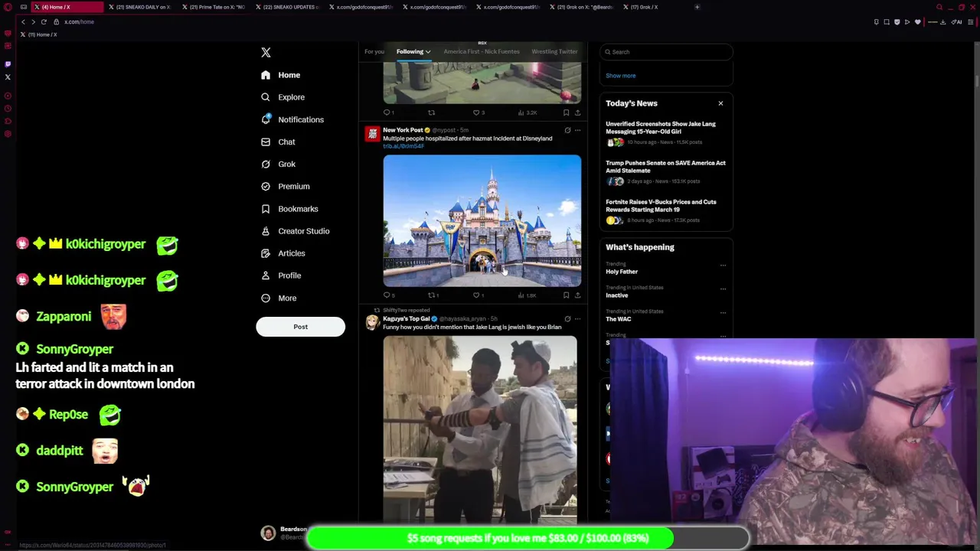Repost the top video game tweet

pos(432,112)
